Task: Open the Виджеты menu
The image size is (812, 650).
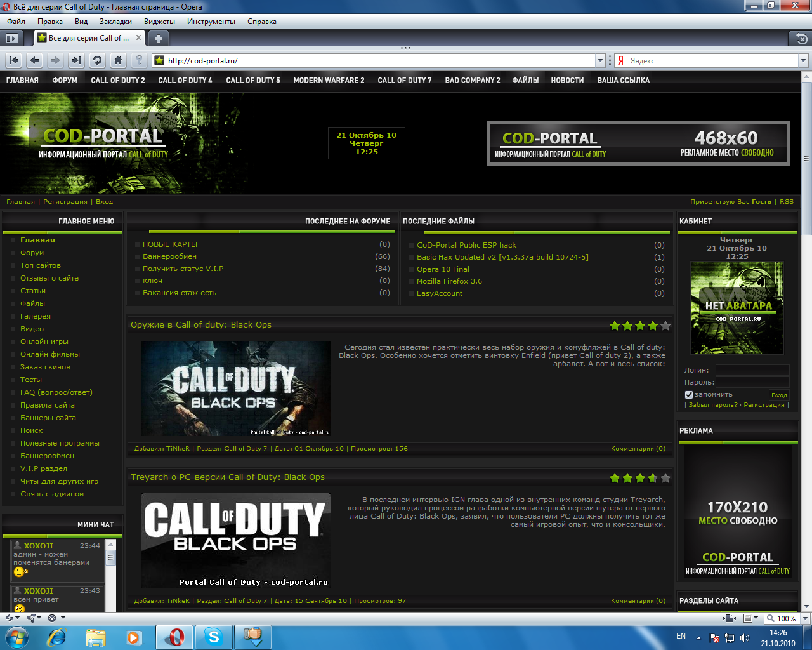Action: point(159,21)
